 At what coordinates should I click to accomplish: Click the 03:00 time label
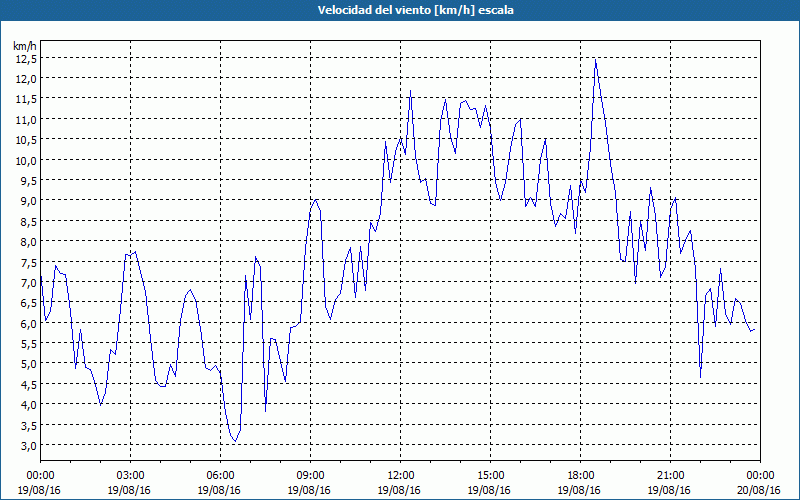131,476
